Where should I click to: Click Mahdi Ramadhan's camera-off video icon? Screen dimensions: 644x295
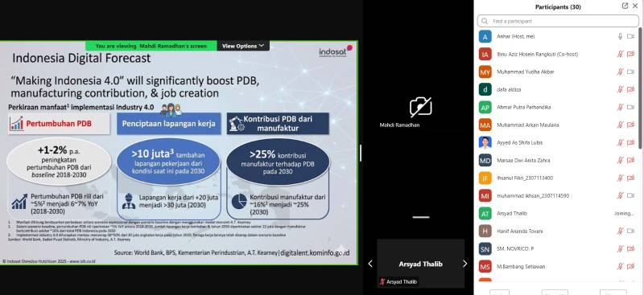click(420, 107)
